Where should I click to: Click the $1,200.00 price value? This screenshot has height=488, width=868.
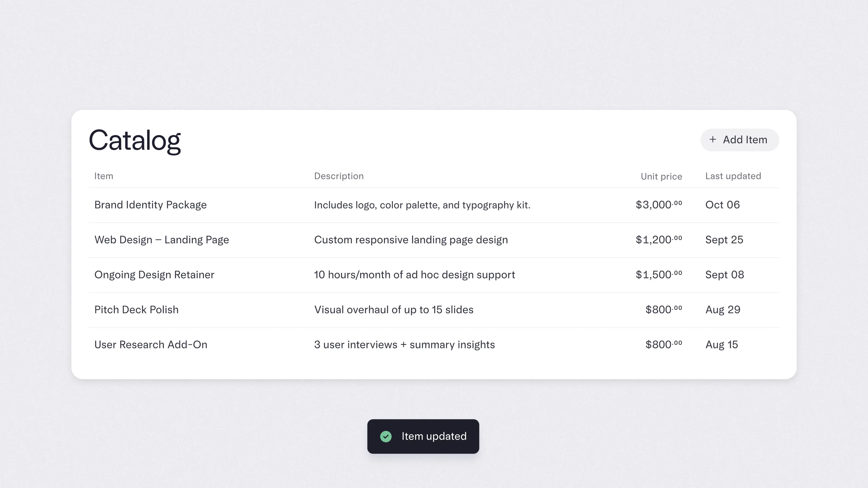pos(658,240)
